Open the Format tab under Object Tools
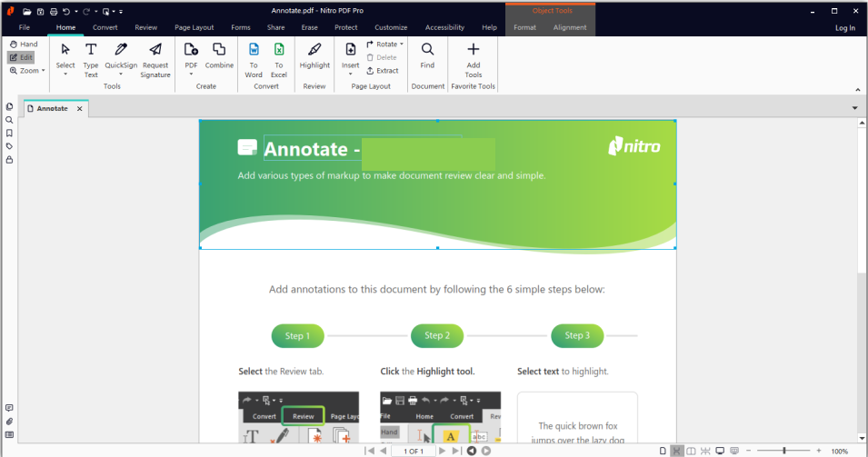868x457 pixels. tap(524, 27)
